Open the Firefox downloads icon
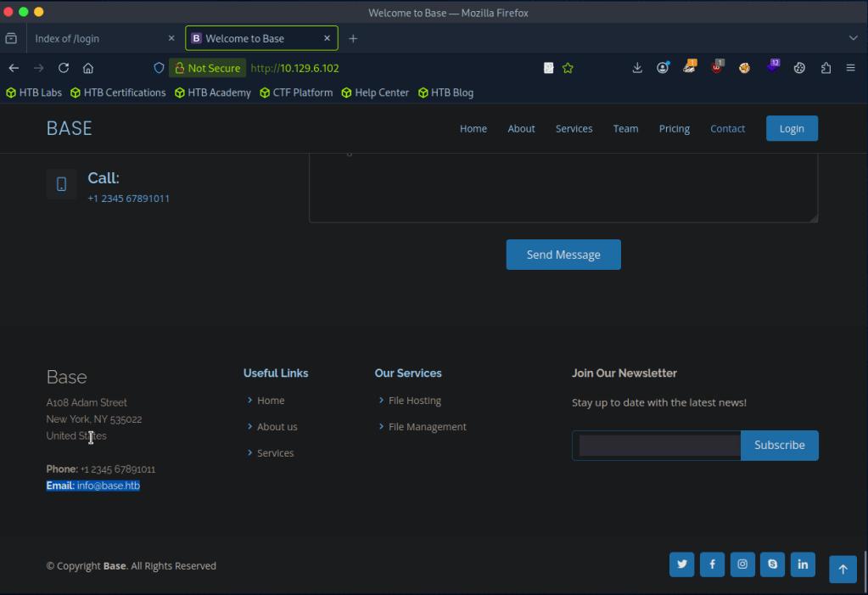Screen dimensions: 868x595 (637, 68)
